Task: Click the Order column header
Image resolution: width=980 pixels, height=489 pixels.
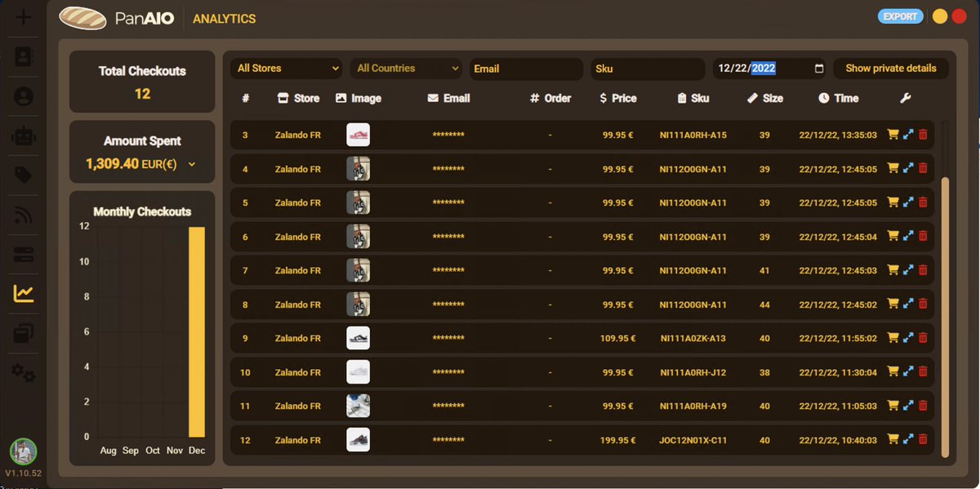Action: pos(550,98)
